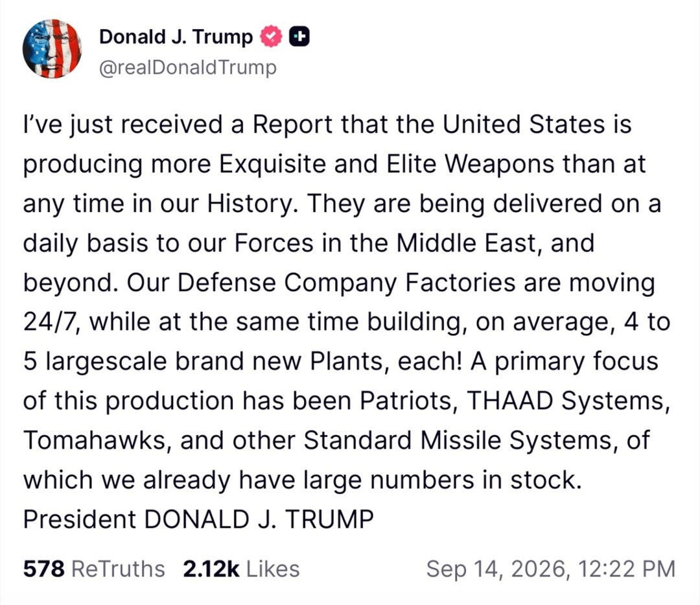The height and width of the screenshot is (605, 700).
Task: Click the Likes label
Action: [273, 569]
